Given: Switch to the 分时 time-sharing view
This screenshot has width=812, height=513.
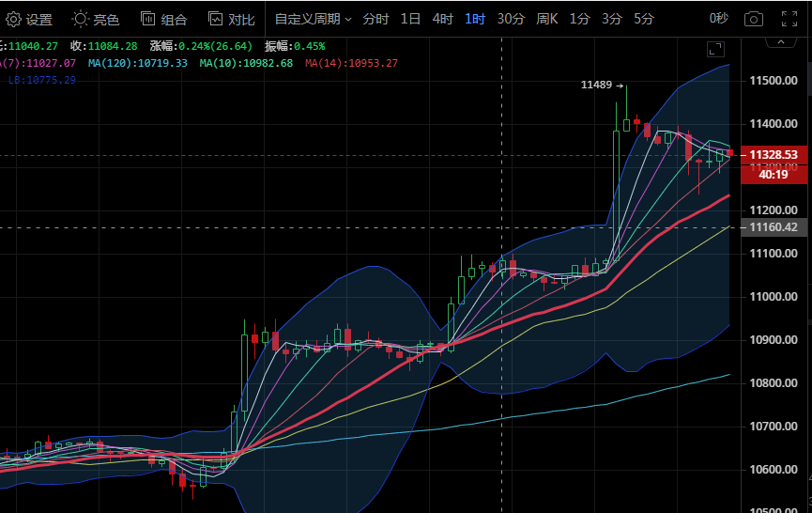Looking at the screenshot, I should pyautogui.click(x=375, y=19).
